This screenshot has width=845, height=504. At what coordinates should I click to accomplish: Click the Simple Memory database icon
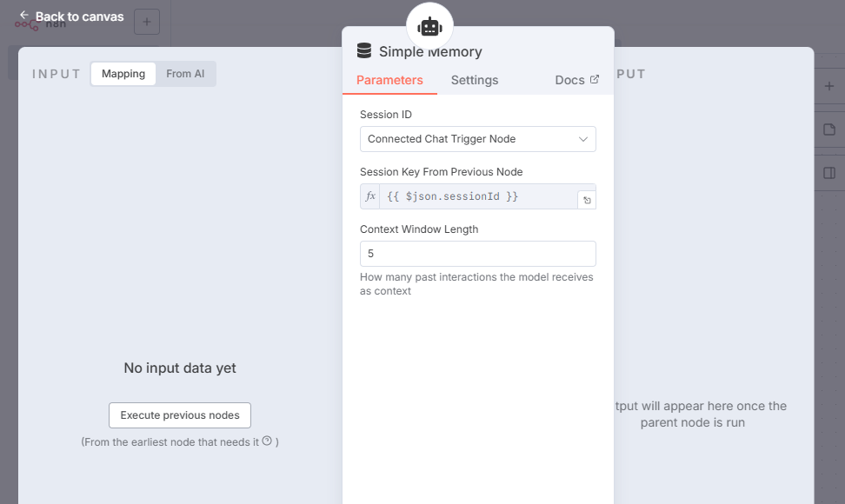(364, 51)
